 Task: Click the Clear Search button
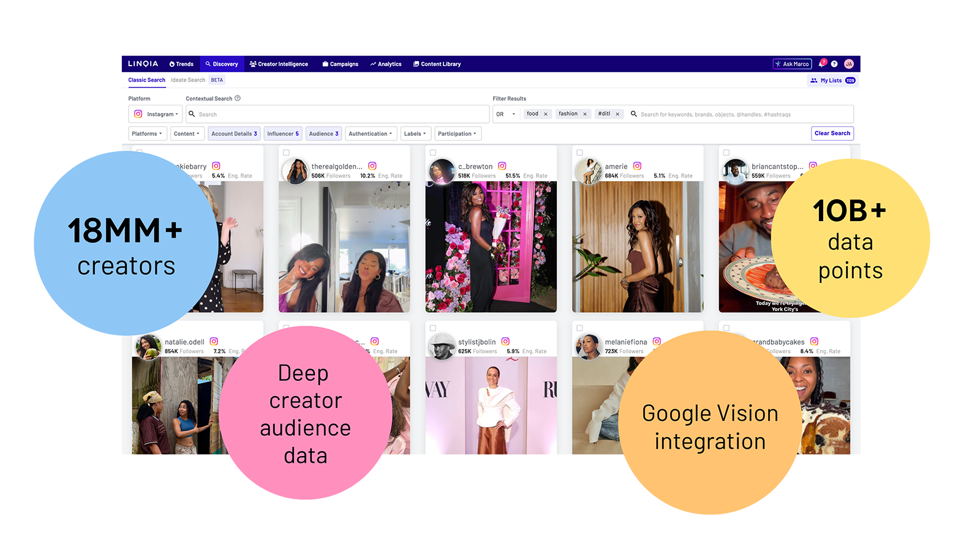pyautogui.click(x=832, y=133)
